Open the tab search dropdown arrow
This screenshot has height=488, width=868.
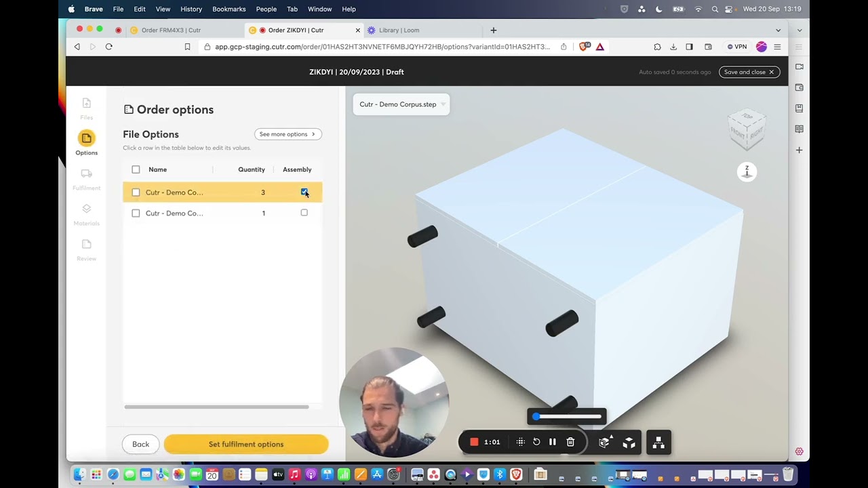click(x=778, y=30)
